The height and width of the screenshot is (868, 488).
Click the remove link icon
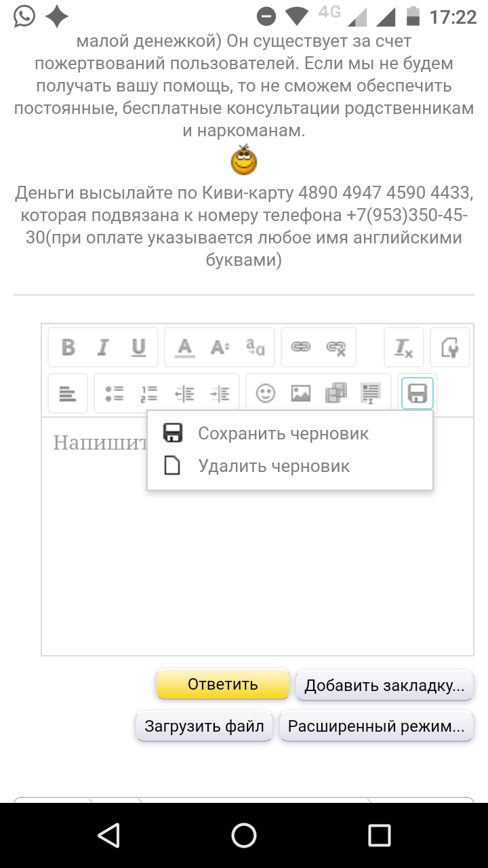tap(336, 347)
